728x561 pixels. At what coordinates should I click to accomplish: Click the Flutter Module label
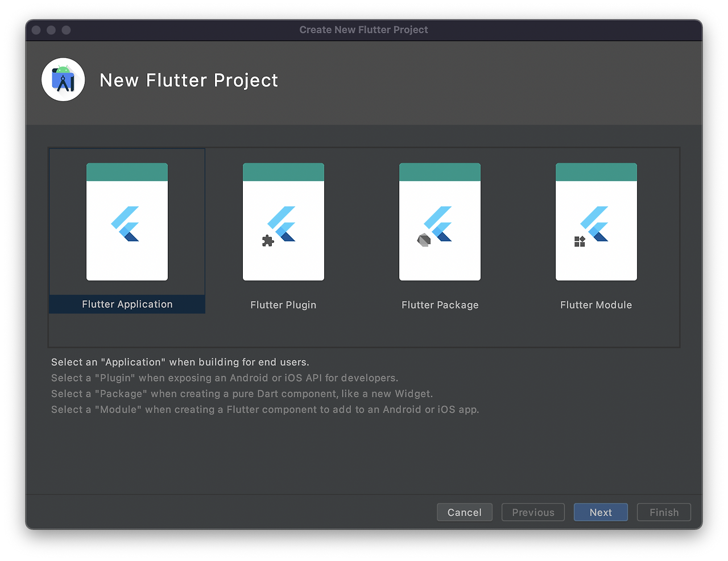tap(596, 305)
